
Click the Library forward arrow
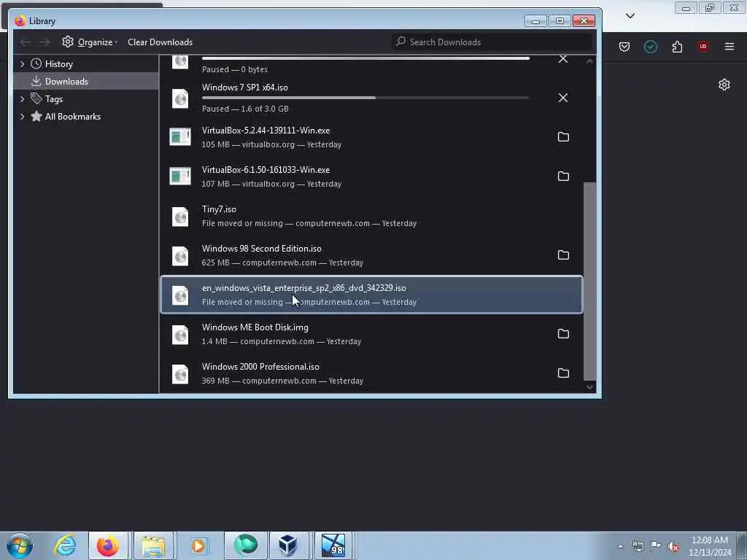[44, 42]
